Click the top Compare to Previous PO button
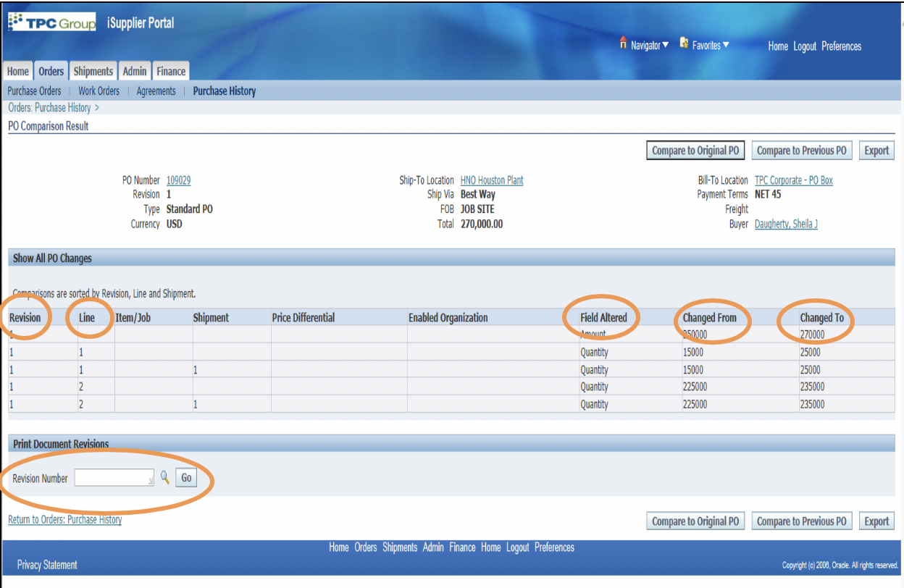The width and height of the screenshot is (904, 588). click(x=801, y=151)
